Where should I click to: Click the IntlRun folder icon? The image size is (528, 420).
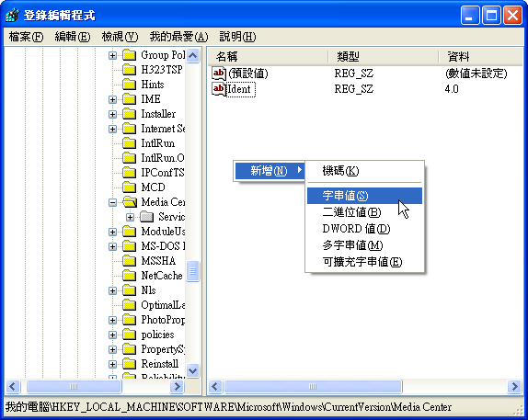(x=130, y=143)
